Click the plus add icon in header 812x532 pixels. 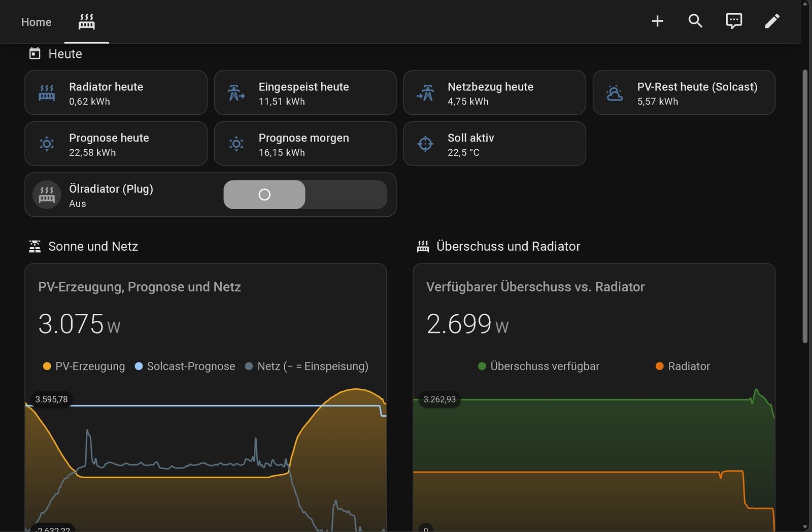tap(657, 21)
